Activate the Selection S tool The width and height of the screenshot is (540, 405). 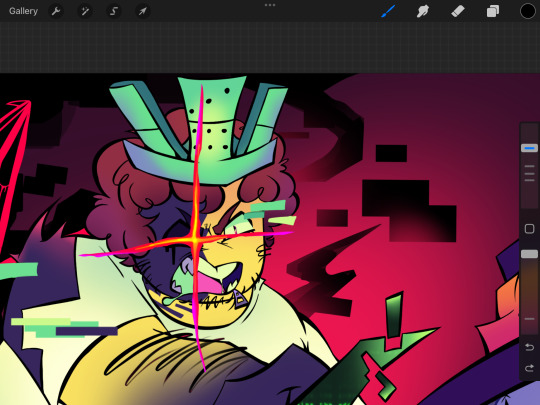[x=114, y=11]
